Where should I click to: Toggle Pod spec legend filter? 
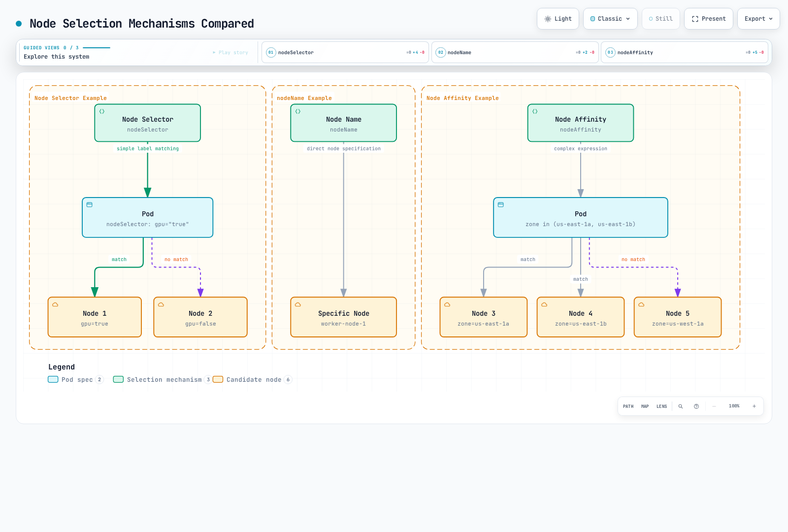(76, 379)
